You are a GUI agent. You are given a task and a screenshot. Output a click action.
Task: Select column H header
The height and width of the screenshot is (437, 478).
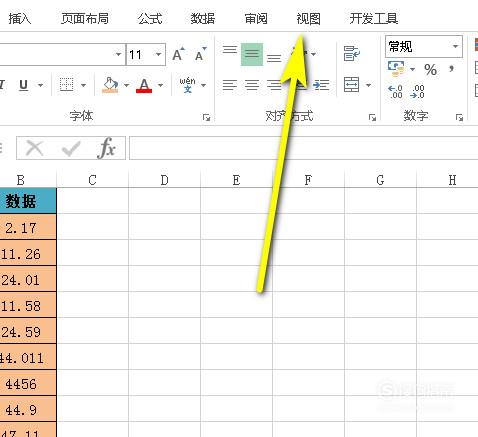click(447, 180)
